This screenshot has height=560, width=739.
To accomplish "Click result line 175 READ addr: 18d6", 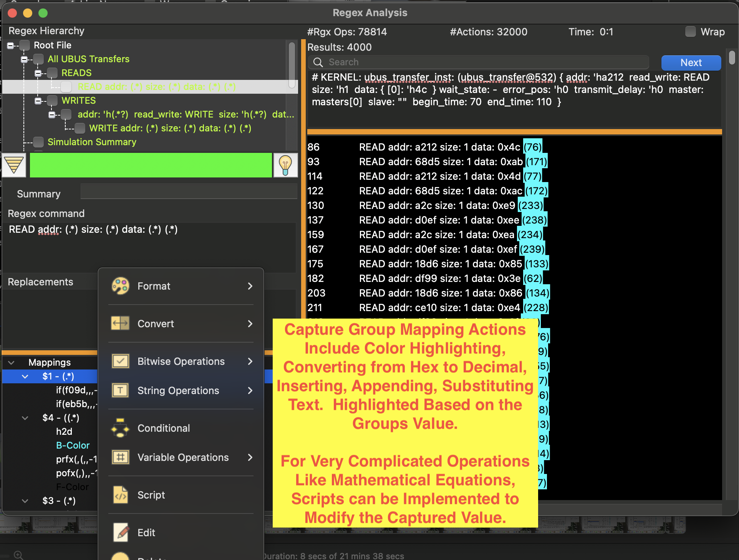I will pyautogui.click(x=428, y=264).
